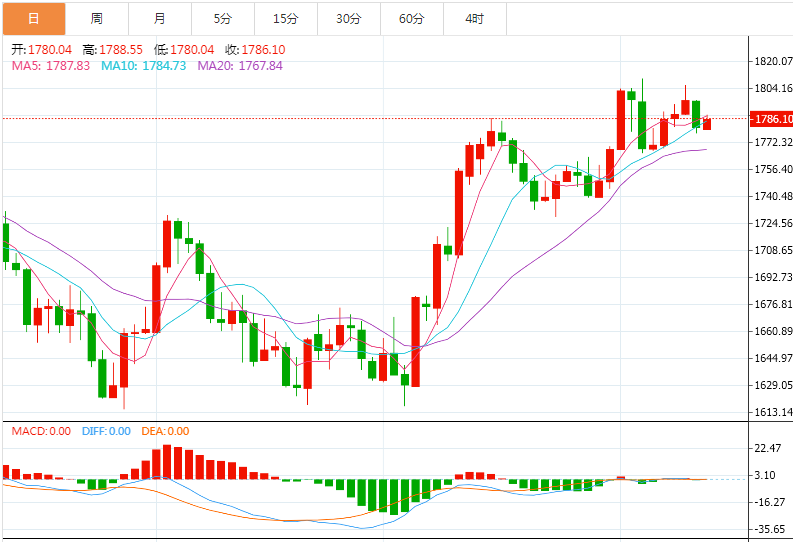Click the latest rightmost red candlestick

pyautogui.click(x=707, y=123)
